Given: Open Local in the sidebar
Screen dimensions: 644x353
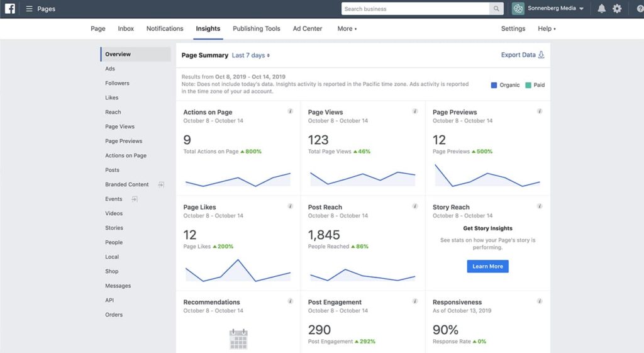Looking at the screenshot, I should click(112, 257).
